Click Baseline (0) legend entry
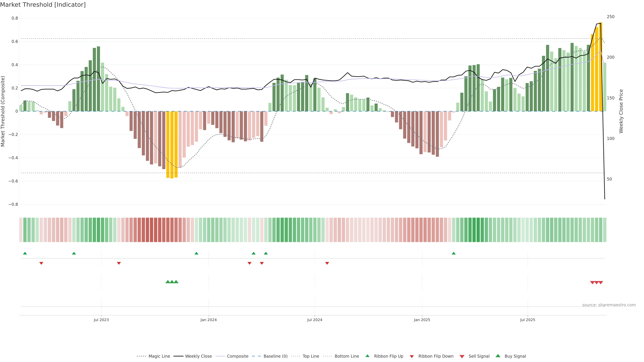 275,356
